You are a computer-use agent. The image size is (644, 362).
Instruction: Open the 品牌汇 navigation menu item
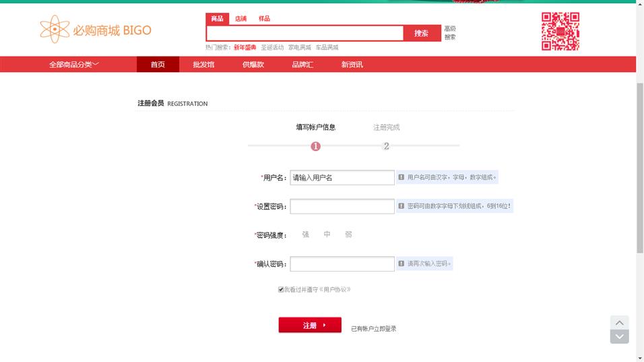pyautogui.click(x=302, y=65)
